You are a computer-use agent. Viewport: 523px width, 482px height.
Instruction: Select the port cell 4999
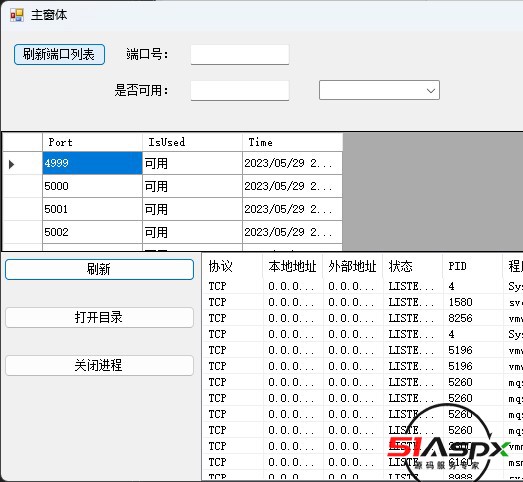tap(92, 163)
